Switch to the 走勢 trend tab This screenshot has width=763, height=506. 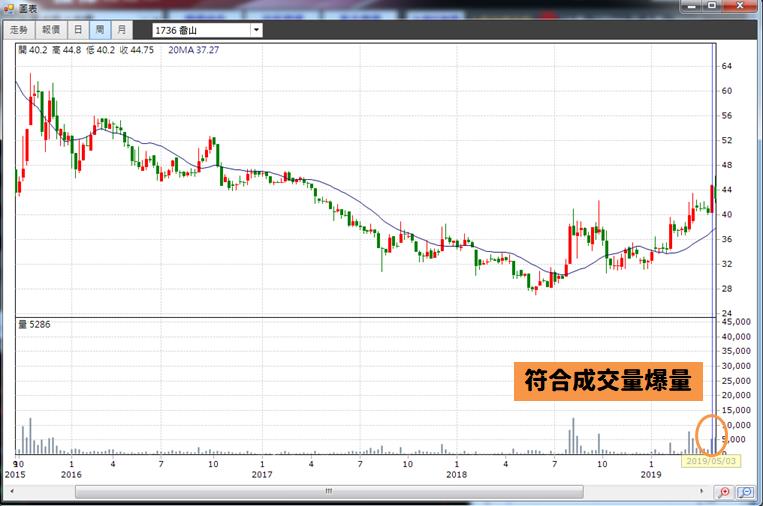18,30
